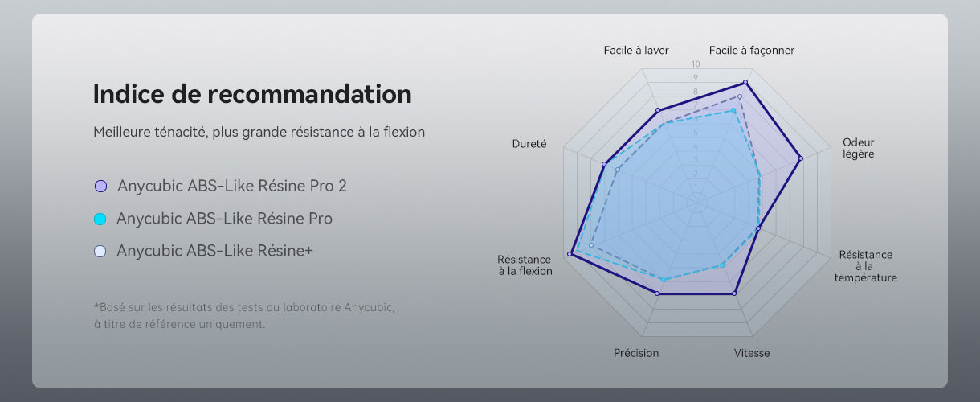Screen dimensions: 980x402
Task: Click the "Résistance à la température" axis label
Action: click(x=865, y=266)
